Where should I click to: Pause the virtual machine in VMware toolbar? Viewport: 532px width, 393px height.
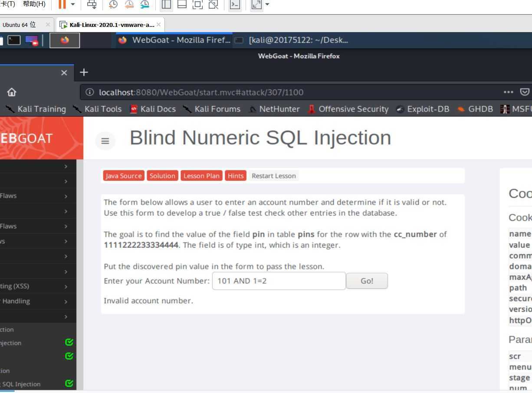(x=62, y=4)
